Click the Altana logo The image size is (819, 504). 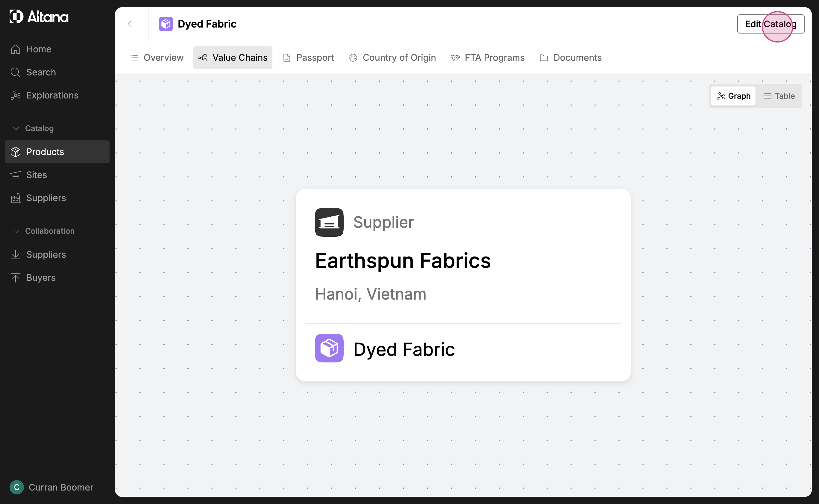pyautogui.click(x=39, y=17)
